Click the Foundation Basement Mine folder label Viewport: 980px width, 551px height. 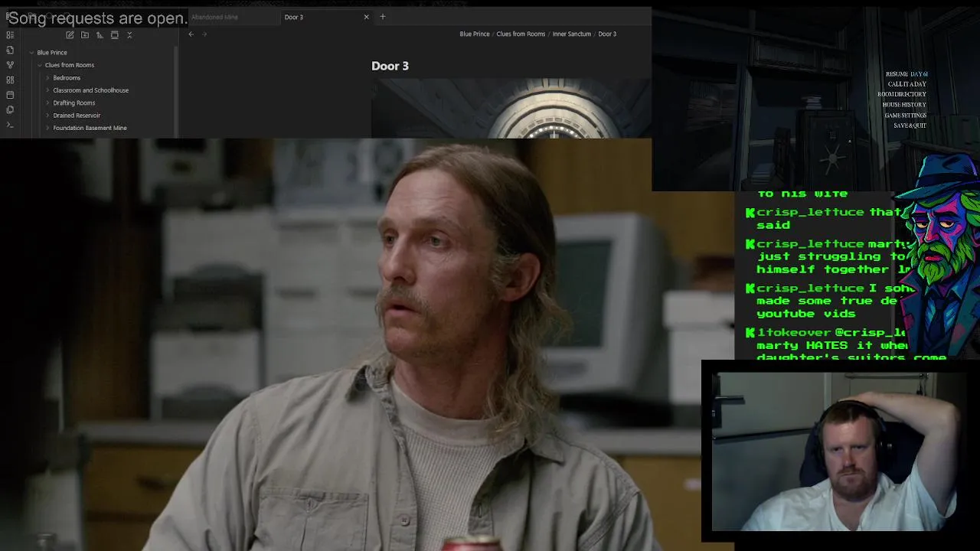pyautogui.click(x=90, y=128)
